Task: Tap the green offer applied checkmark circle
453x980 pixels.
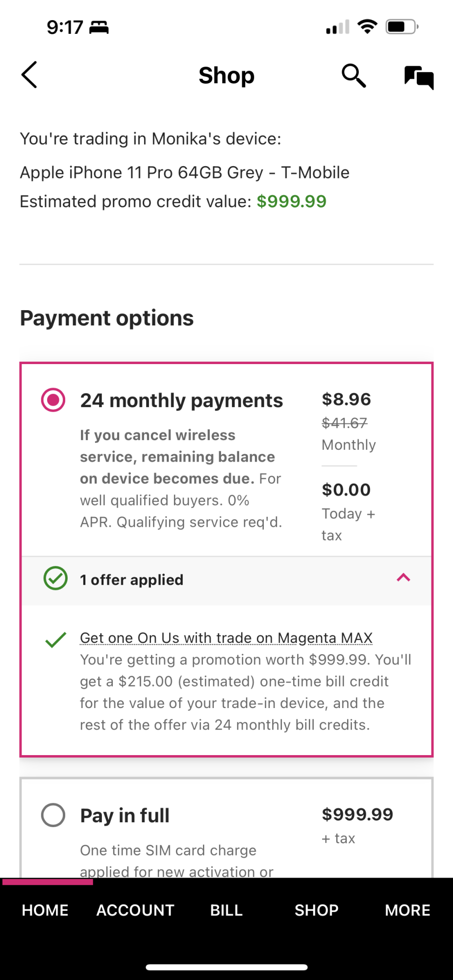Action: pos(56,579)
